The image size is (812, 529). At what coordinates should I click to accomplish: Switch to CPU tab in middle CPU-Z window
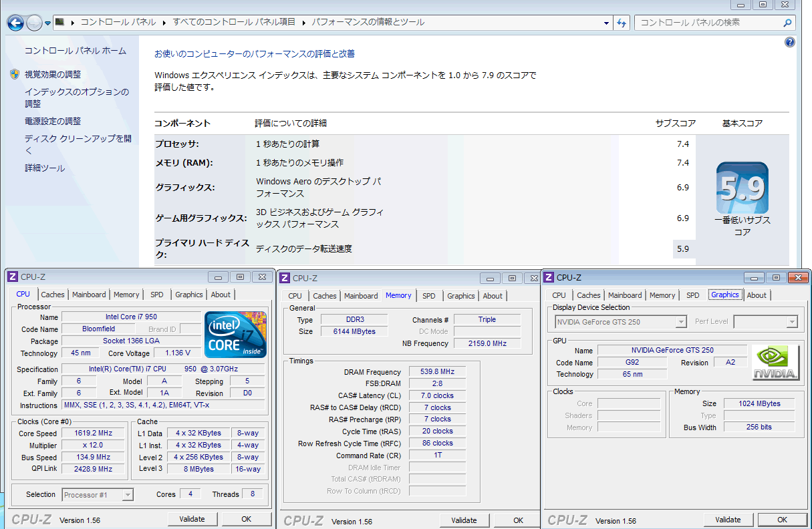tap(295, 296)
